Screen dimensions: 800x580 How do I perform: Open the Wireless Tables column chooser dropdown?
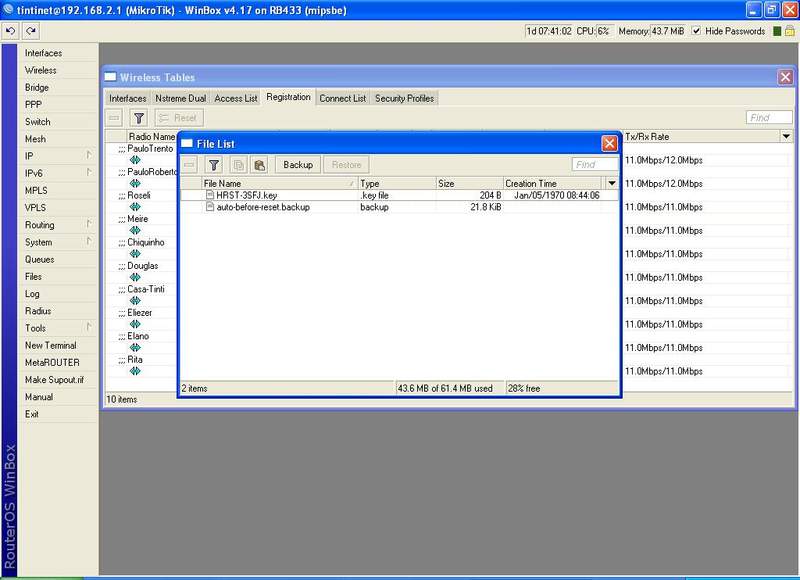(786, 136)
